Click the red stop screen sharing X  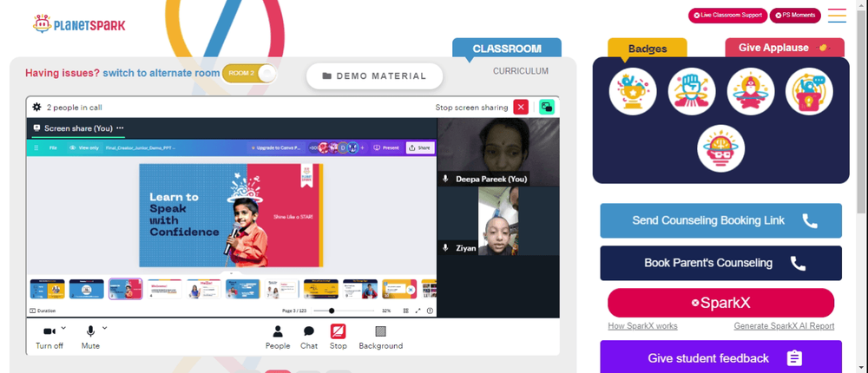tap(521, 108)
